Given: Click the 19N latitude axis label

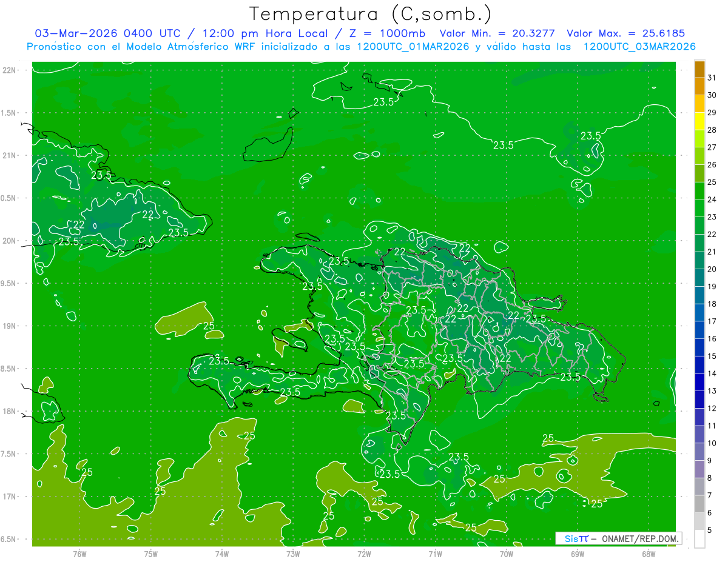Looking at the screenshot, I should coord(9,326).
